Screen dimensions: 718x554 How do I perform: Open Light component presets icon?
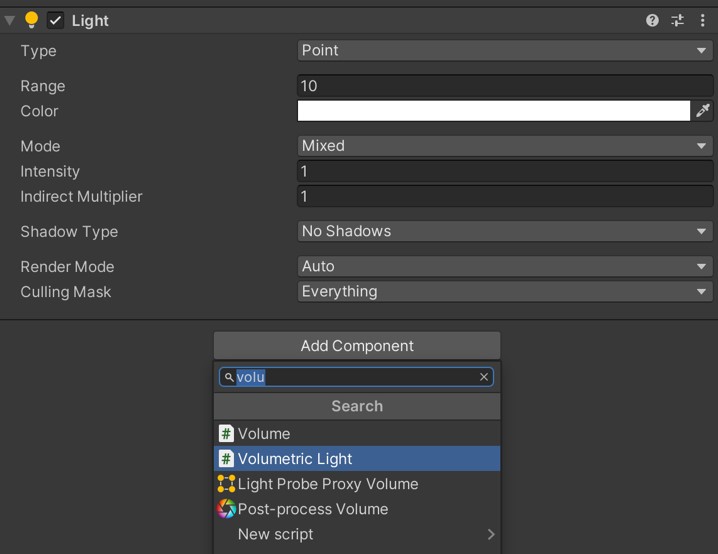click(677, 20)
